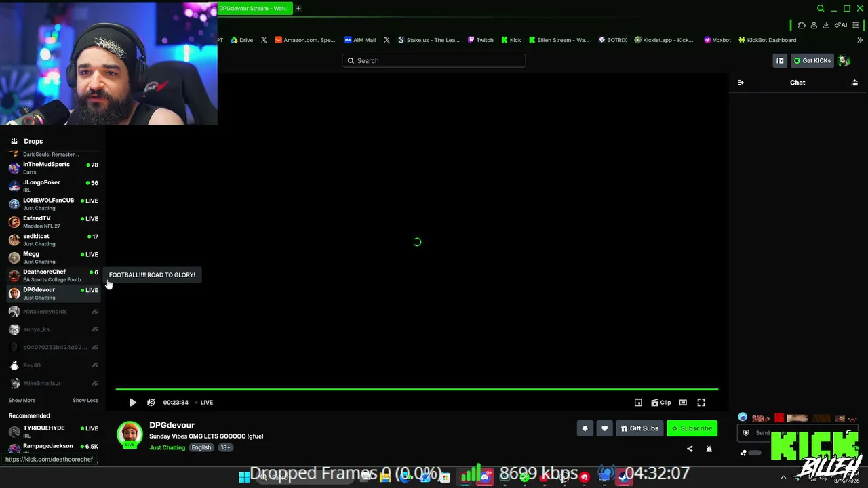
Task: Enter fullscreen video mode
Action: pyautogui.click(x=701, y=403)
